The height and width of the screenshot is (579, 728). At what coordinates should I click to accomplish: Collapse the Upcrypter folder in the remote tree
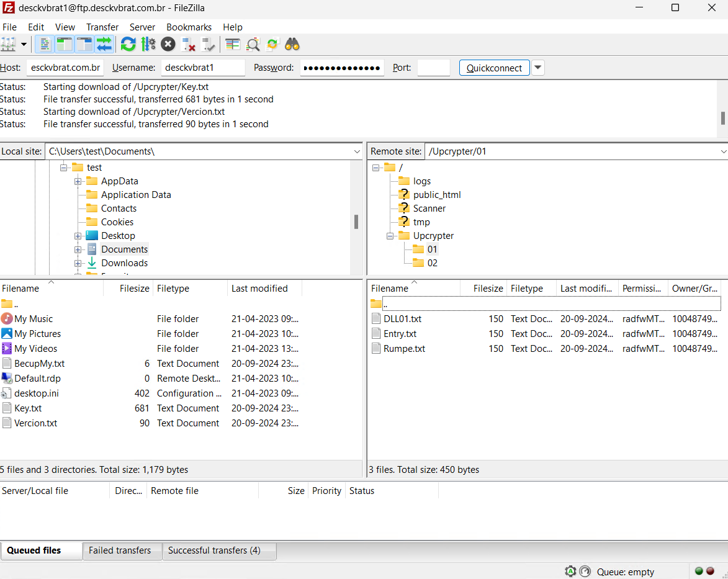pos(390,236)
